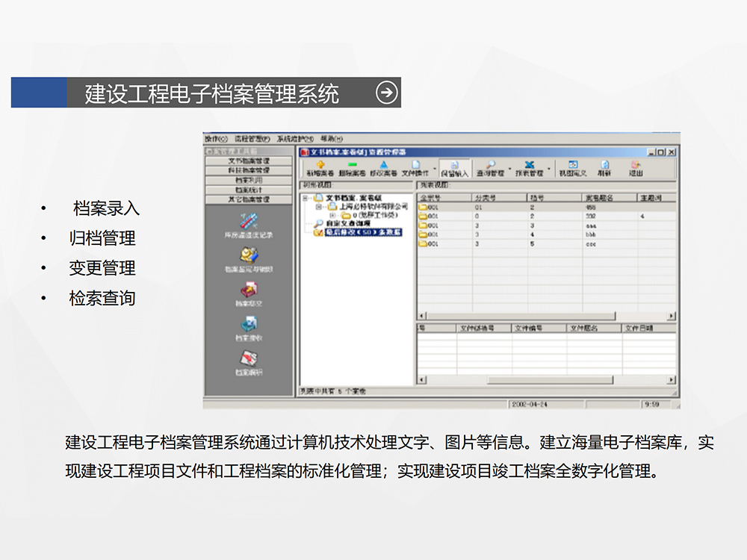The image size is (747, 560).
Task: Toggle the 保留输入 toolbar button
Action: tap(454, 169)
